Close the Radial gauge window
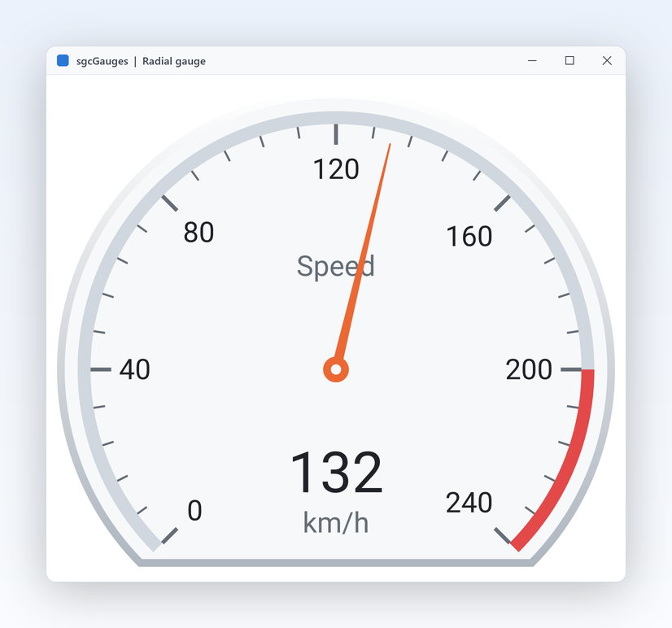The width and height of the screenshot is (672, 628). pyautogui.click(x=607, y=60)
